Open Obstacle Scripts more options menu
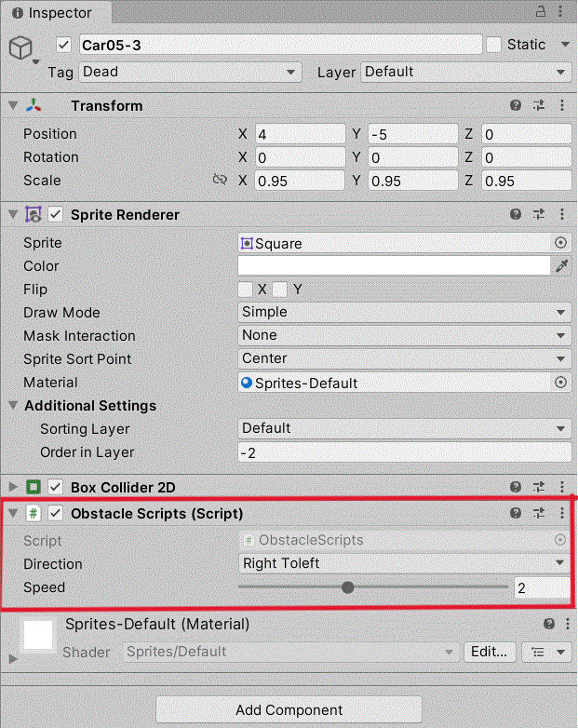578x728 pixels. 562,513
